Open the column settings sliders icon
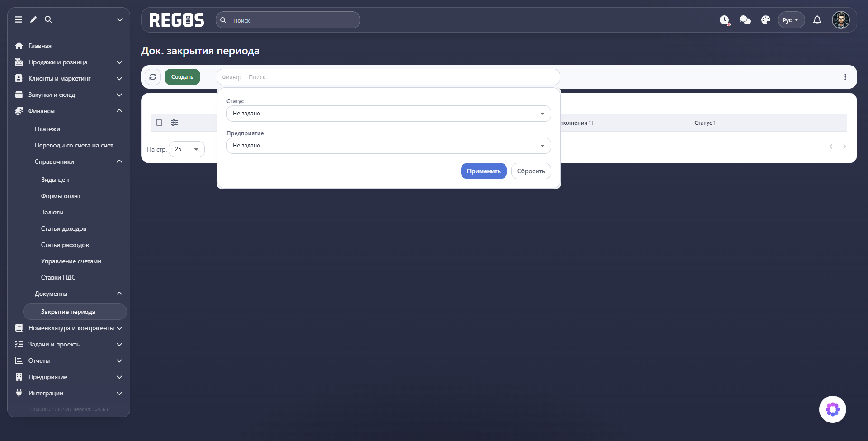868x441 pixels. click(x=175, y=123)
